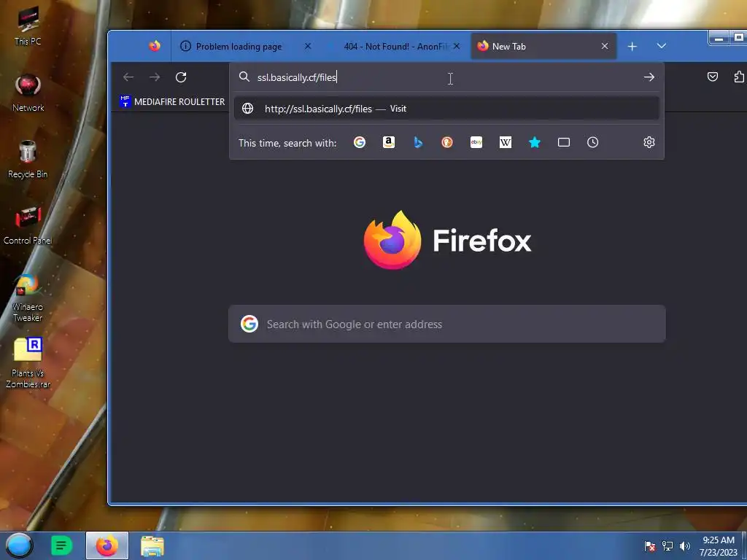This screenshot has height=560, width=747.
Task: Visit http://ssl.basically.cf/files suggestion
Action: tap(446, 109)
